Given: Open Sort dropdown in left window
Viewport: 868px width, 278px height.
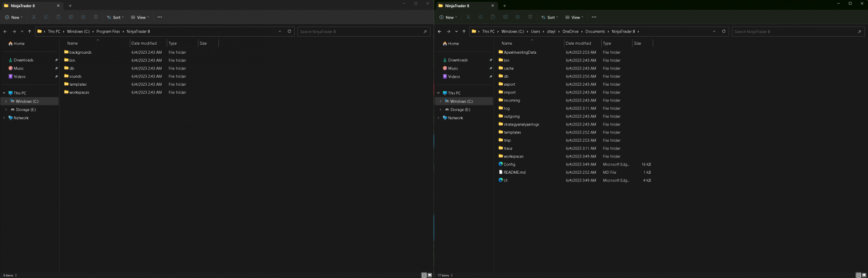Looking at the screenshot, I should click(115, 17).
